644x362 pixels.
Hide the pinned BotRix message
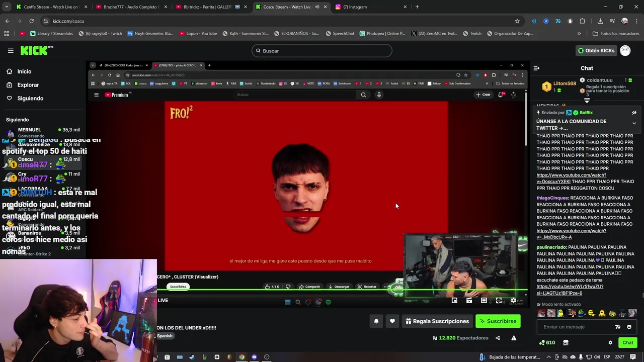pos(634,113)
